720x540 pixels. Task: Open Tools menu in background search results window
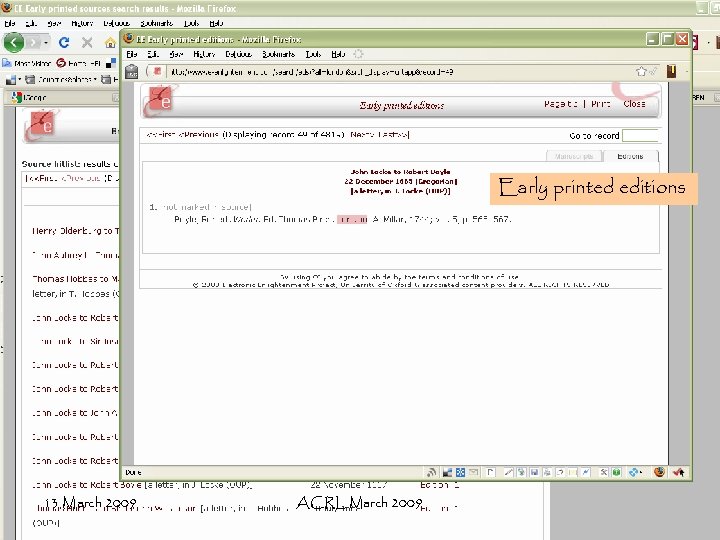[x=191, y=23]
